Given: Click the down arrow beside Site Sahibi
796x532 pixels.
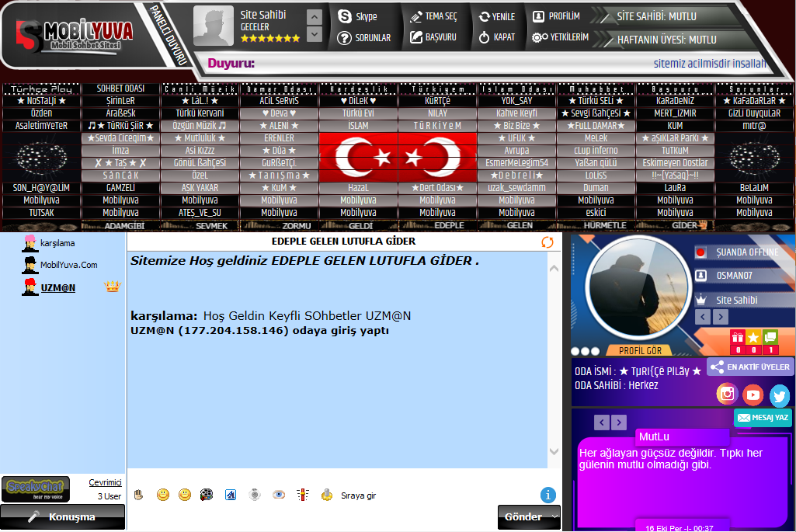Looking at the screenshot, I should pyautogui.click(x=314, y=34).
